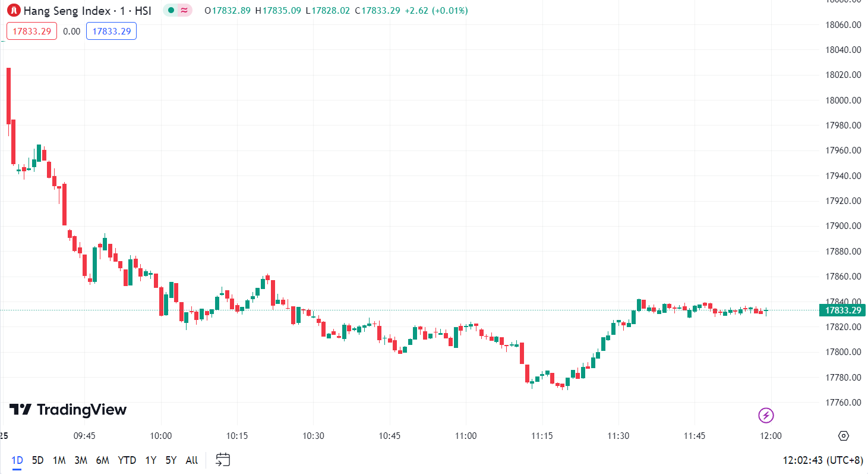Show the 1Y time range
The image size is (868, 474).
coord(151,460)
